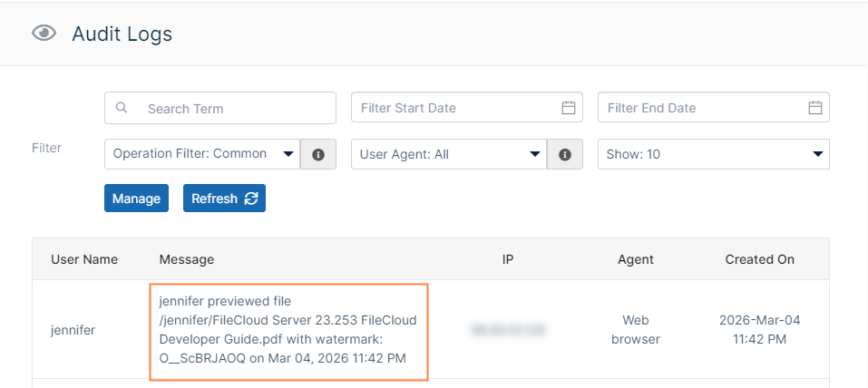Expand the Show: 10 dropdown
This screenshot has width=868, height=388.
coord(713,154)
